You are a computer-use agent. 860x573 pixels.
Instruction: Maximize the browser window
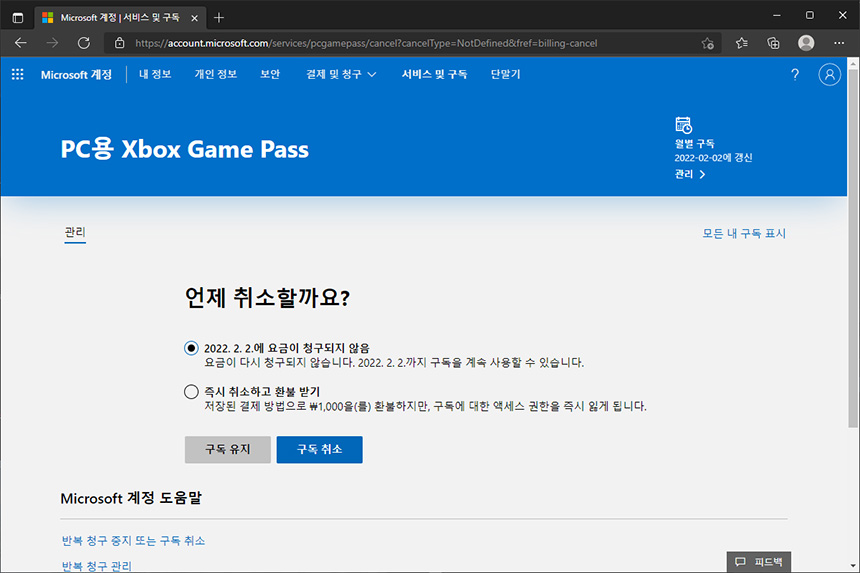coord(810,15)
